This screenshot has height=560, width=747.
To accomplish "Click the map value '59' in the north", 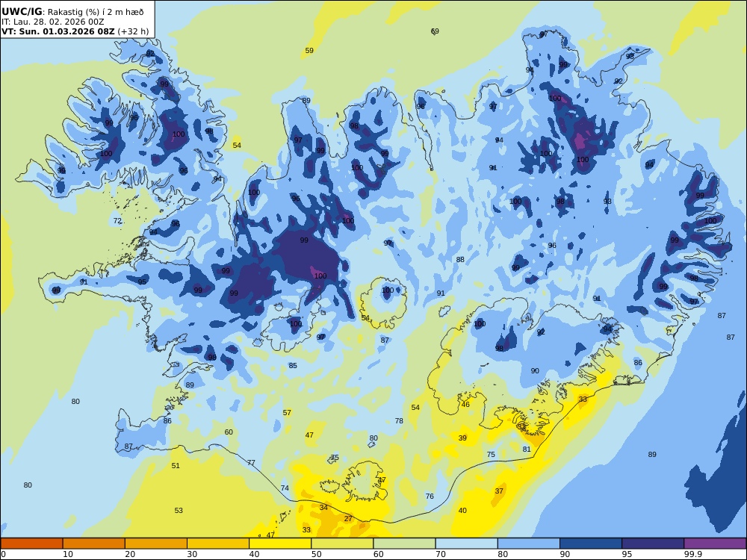I will [x=309, y=51].
